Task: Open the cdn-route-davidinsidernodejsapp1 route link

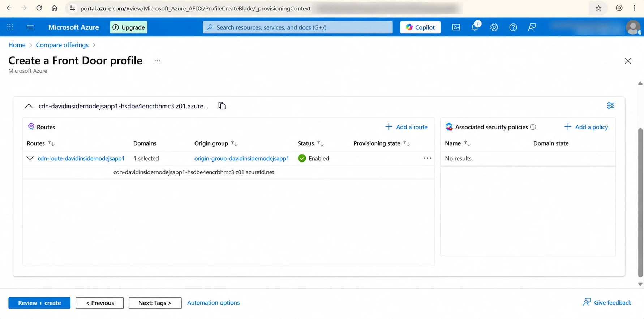Action: [x=81, y=158]
